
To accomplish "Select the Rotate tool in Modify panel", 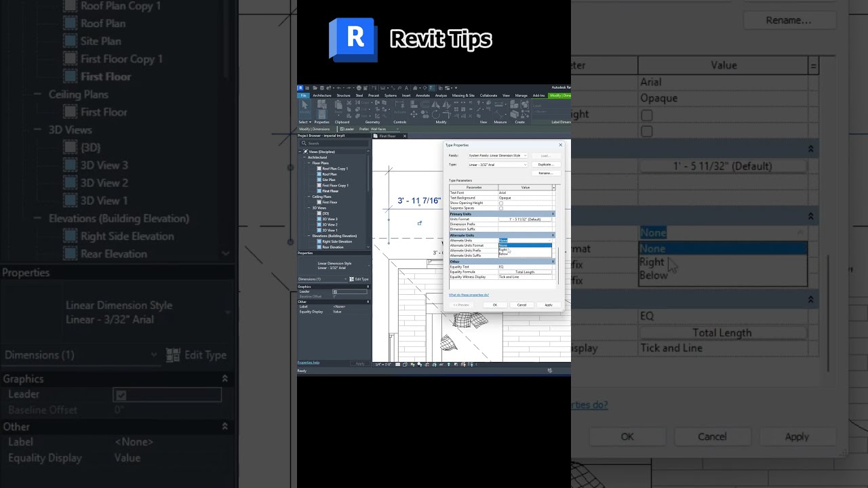I will click(435, 115).
